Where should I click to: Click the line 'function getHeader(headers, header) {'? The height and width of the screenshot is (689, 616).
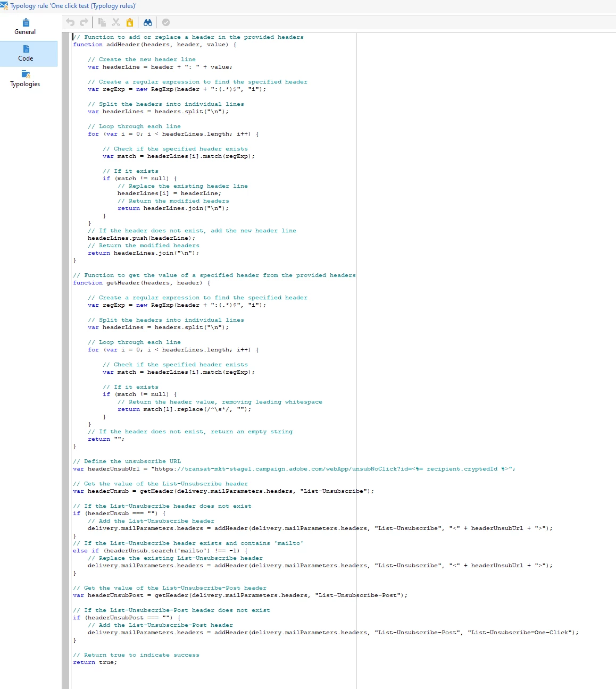pyautogui.click(x=141, y=283)
